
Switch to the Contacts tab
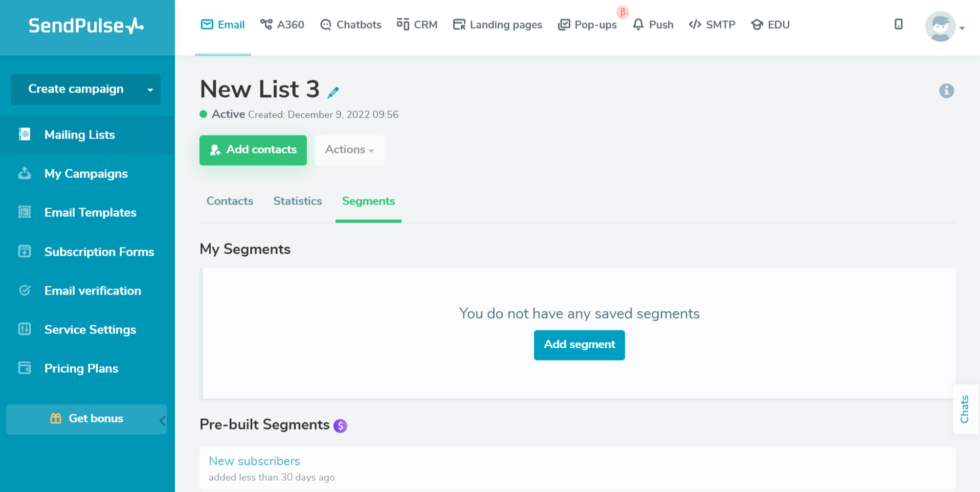[230, 201]
